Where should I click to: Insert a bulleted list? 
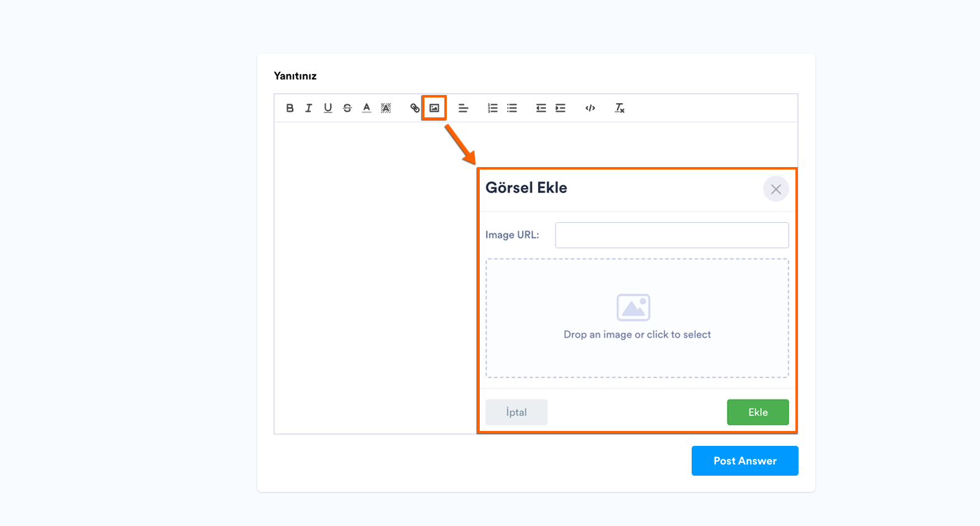[x=511, y=108]
